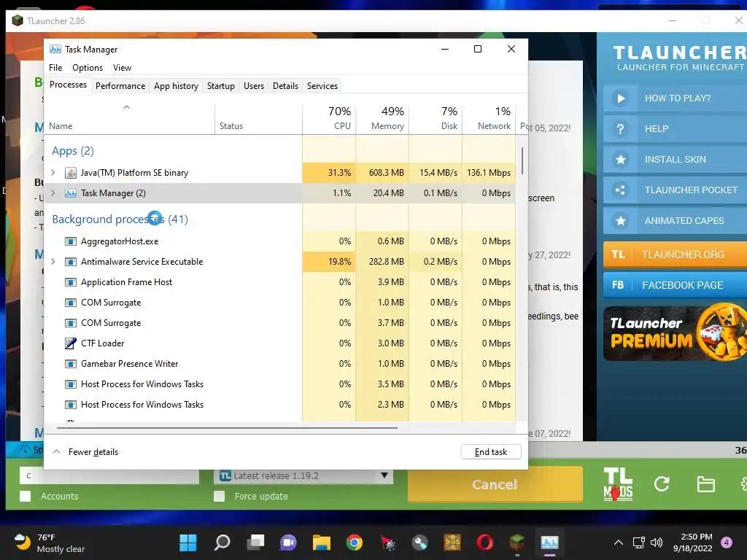This screenshot has width=747, height=560.
Task: Click the Help question mark icon
Action: click(620, 129)
